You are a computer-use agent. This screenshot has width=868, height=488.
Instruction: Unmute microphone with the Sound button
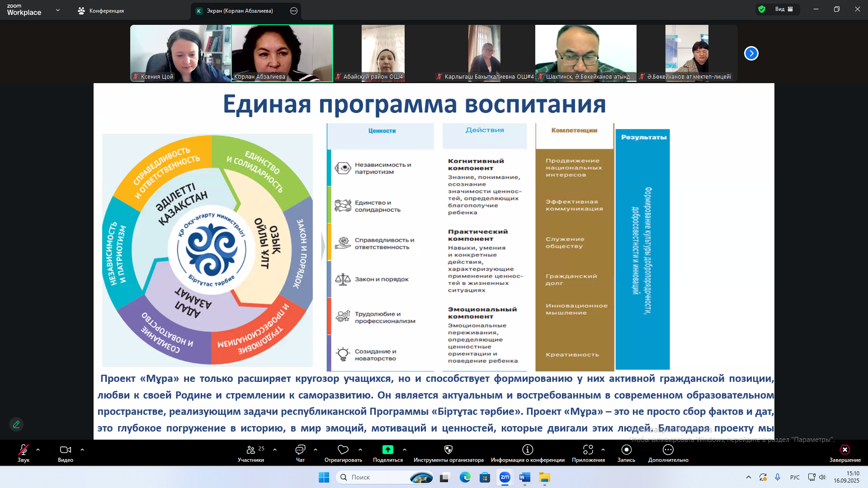(x=23, y=450)
